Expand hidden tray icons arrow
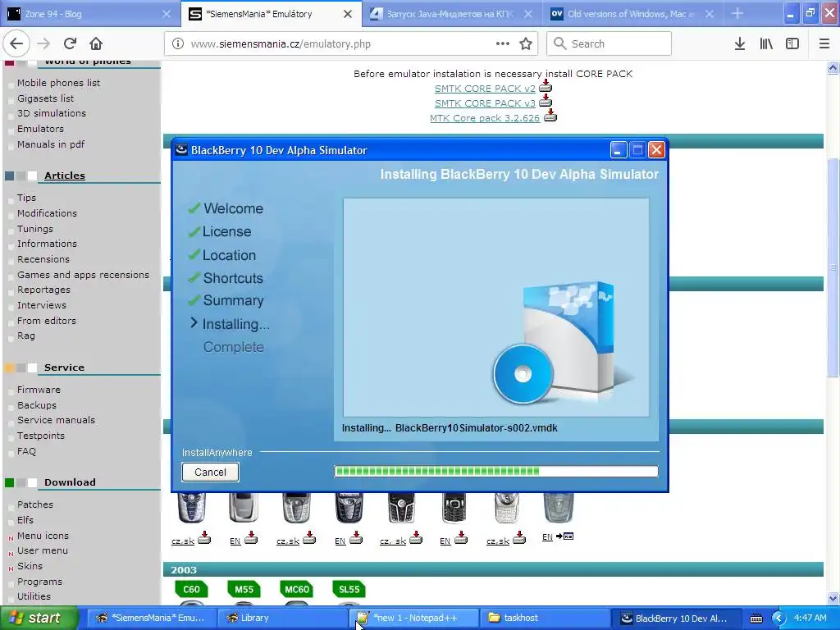The image size is (840, 630). coord(778,619)
